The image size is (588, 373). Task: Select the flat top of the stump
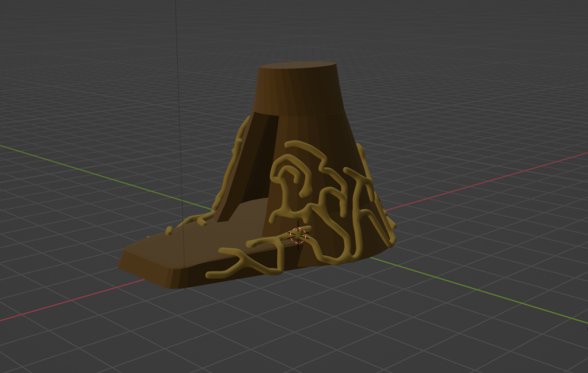tap(298, 65)
